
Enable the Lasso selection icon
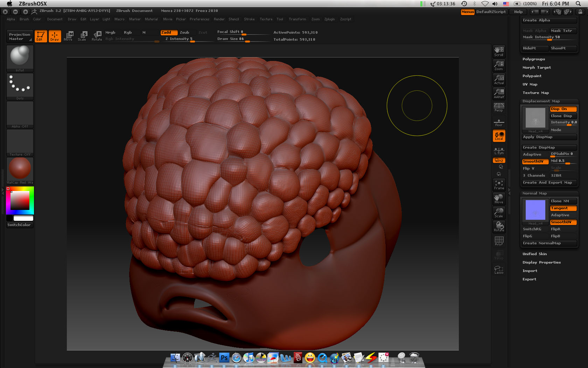click(499, 270)
